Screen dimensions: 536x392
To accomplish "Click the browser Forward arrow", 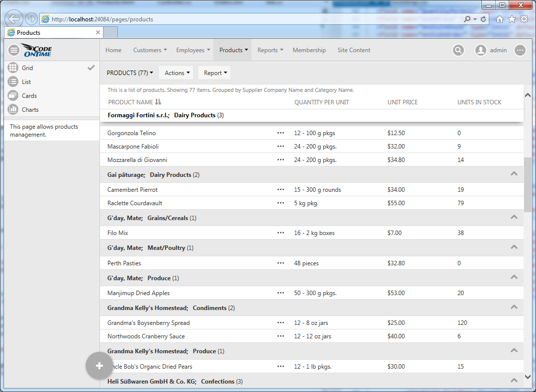I will (31, 19).
